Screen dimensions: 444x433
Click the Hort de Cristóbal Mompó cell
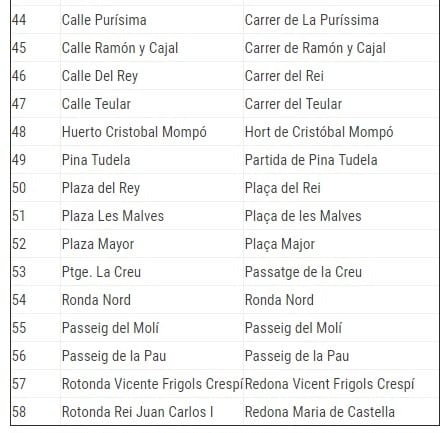click(x=341, y=132)
